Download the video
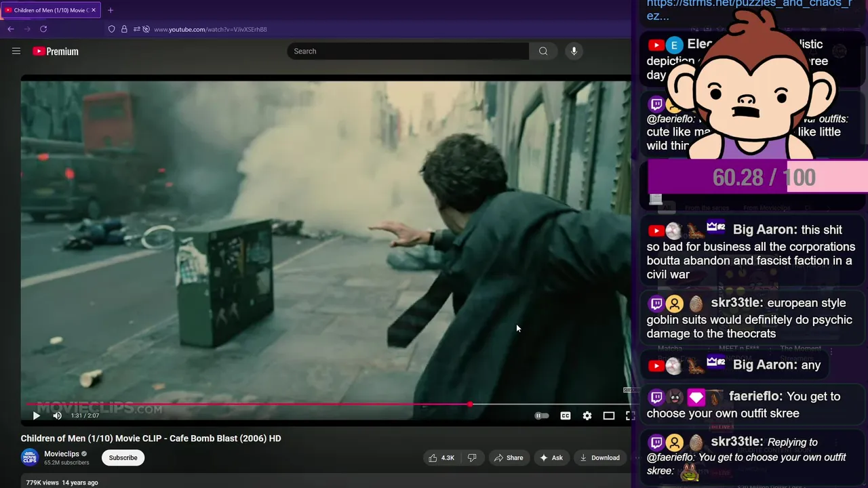The height and width of the screenshot is (488, 868). [x=599, y=457]
